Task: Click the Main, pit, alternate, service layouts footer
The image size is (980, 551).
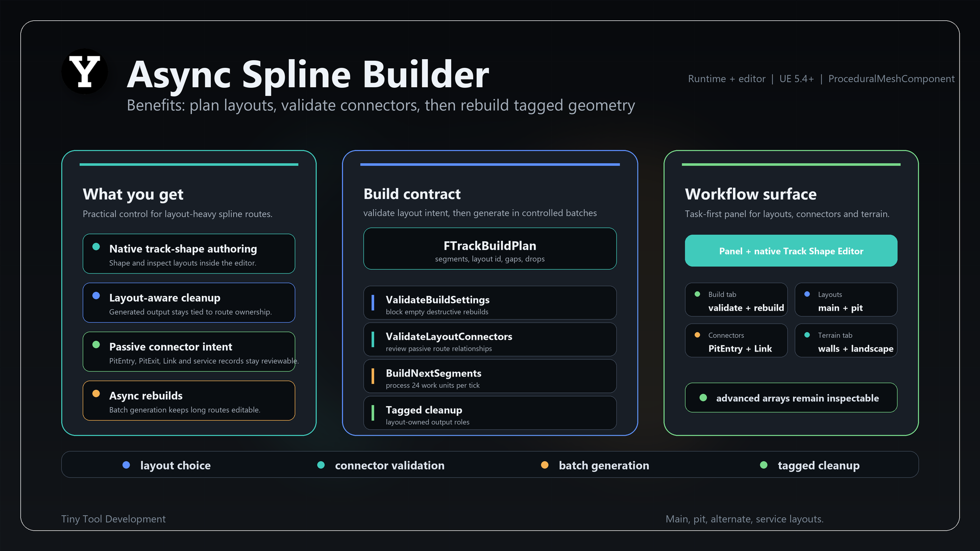Action: coord(744,519)
